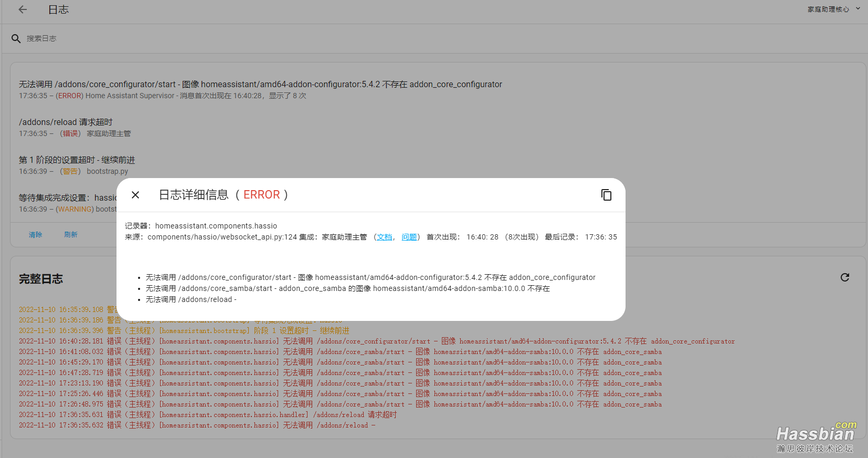This screenshot has height=458, width=868.
Task: Select the 无法调用 /addons/reload bullet in dialog
Action: [x=191, y=299]
